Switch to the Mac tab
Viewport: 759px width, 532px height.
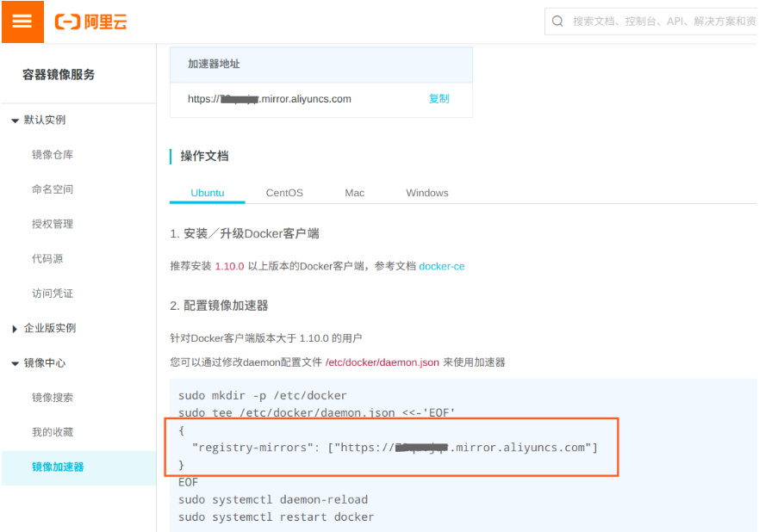354,193
